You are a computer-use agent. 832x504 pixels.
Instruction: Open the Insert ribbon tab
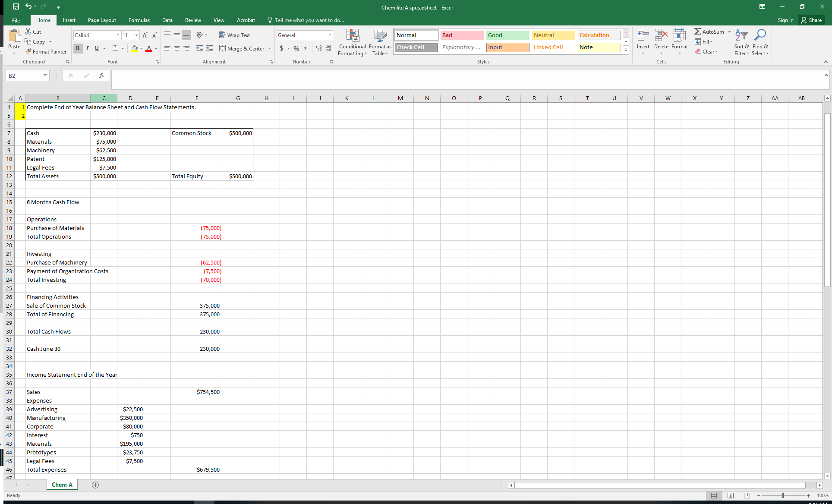click(x=69, y=20)
